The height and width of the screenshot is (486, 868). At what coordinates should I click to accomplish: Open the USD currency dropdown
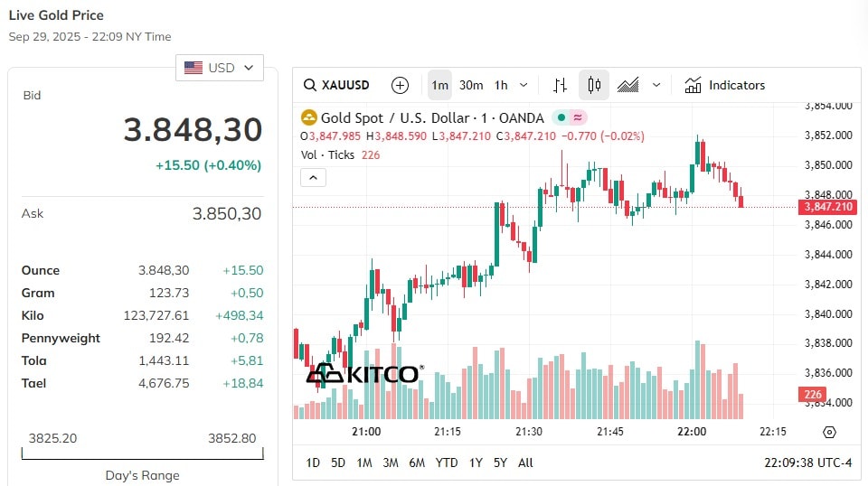[x=219, y=68]
